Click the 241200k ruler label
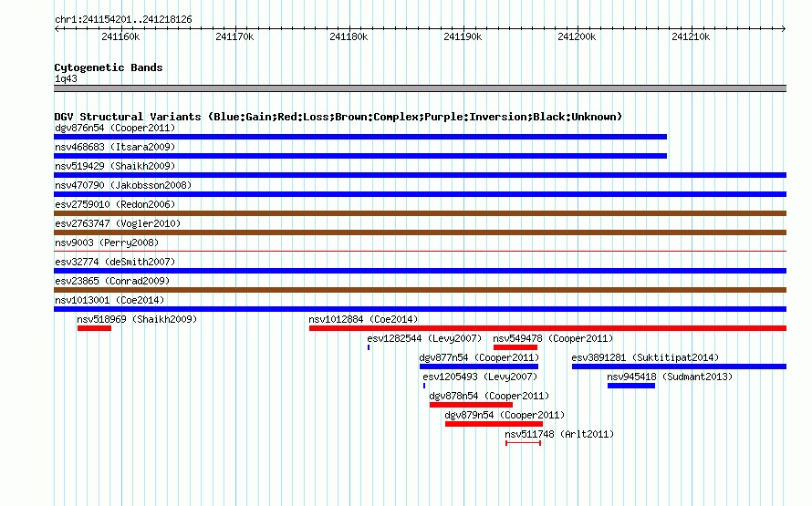Viewport: 812px width, 506px height. pyautogui.click(x=577, y=36)
